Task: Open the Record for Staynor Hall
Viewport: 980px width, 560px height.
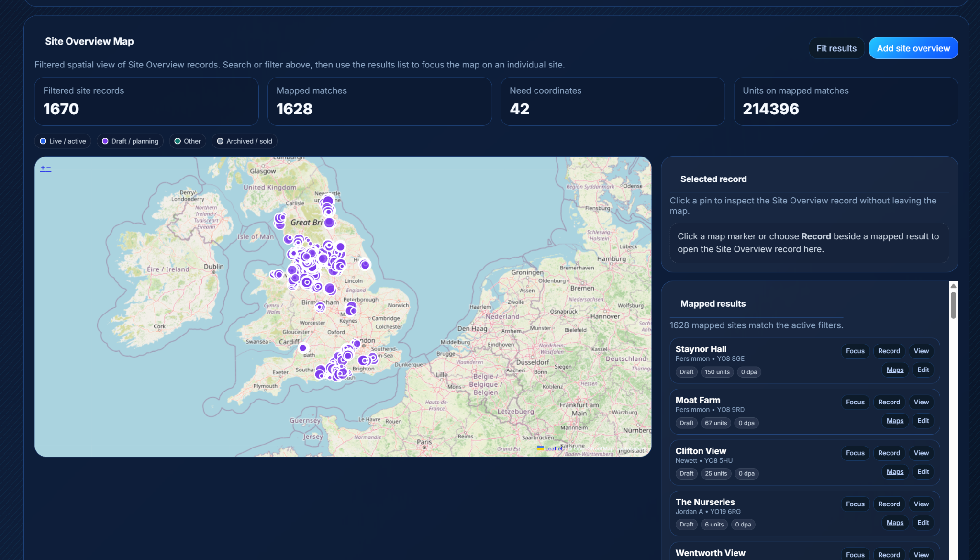Action: pos(889,351)
